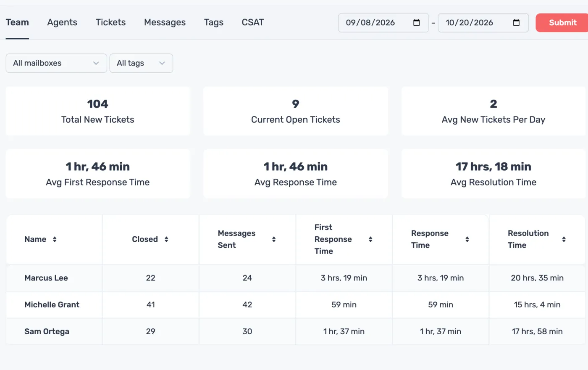Viewport: 588px width, 370px height.
Task: Click Marcus Lee's closed count 22
Action: (151, 278)
